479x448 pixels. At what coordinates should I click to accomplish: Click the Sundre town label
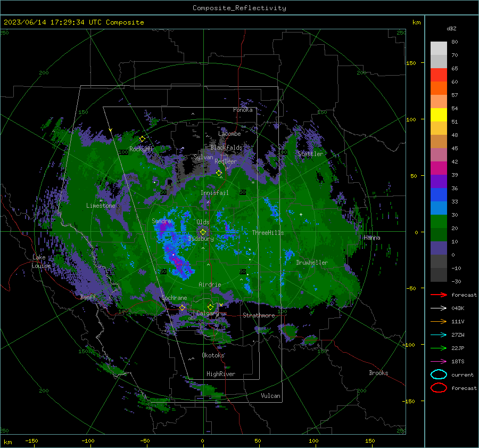[161, 221]
